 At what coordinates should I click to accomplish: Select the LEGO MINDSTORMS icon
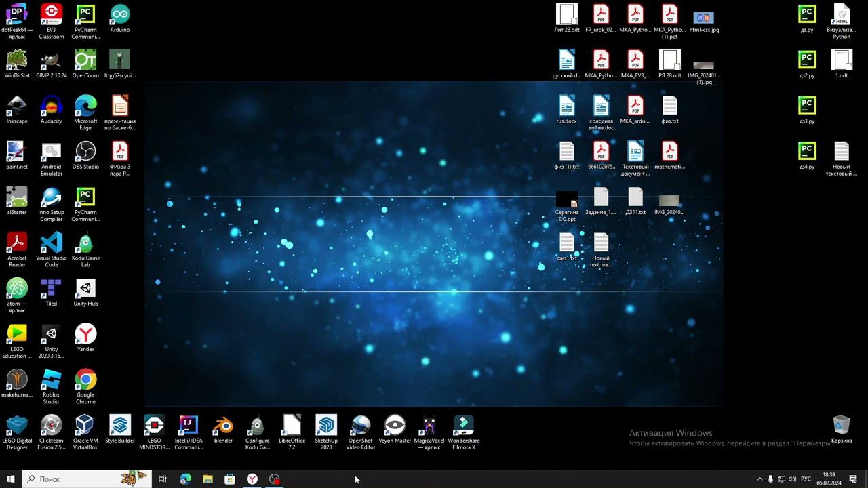pos(154,432)
